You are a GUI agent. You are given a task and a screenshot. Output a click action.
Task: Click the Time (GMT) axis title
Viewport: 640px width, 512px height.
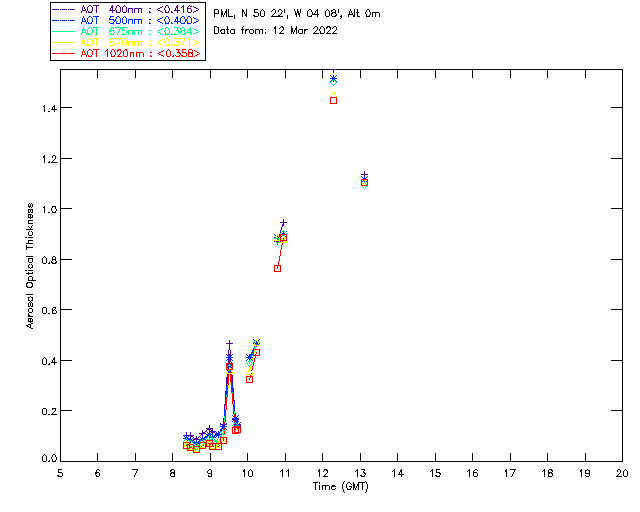point(341,487)
